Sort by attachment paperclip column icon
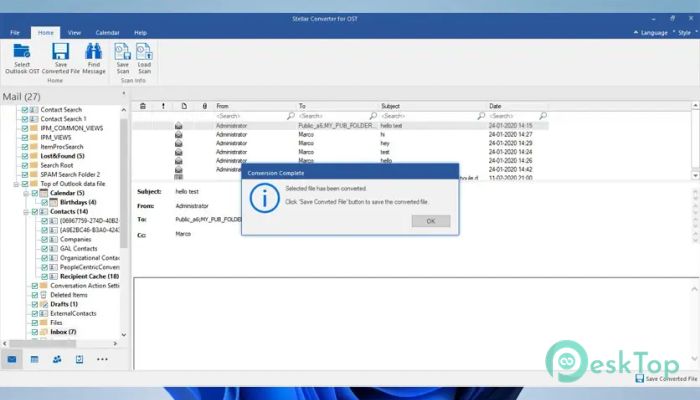The image size is (700, 400). point(204,106)
